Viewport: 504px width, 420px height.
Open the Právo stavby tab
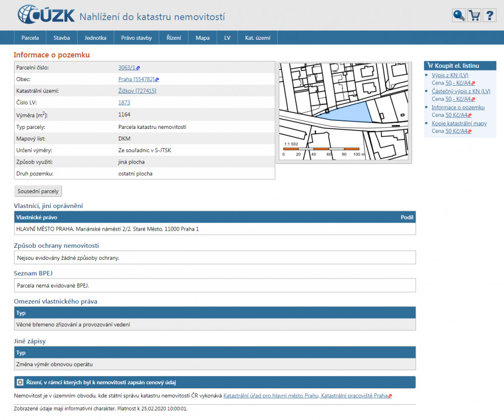pos(136,38)
